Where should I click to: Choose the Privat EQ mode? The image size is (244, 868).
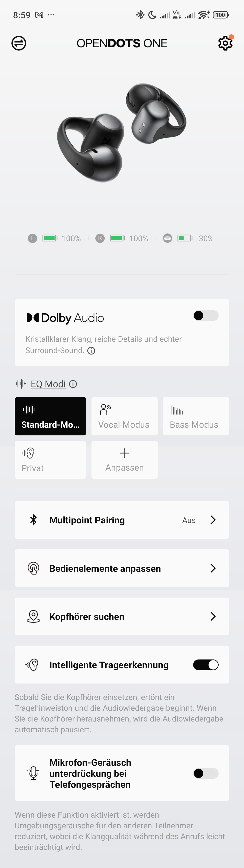(50, 460)
